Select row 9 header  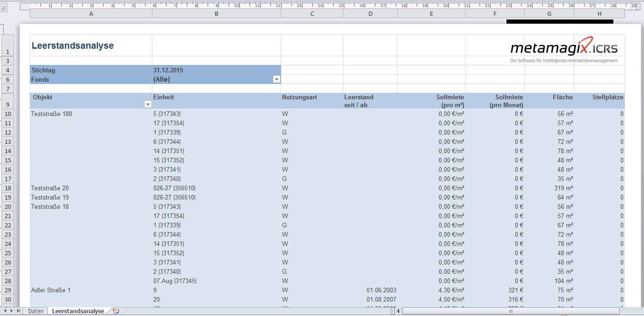click(x=8, y=101)
